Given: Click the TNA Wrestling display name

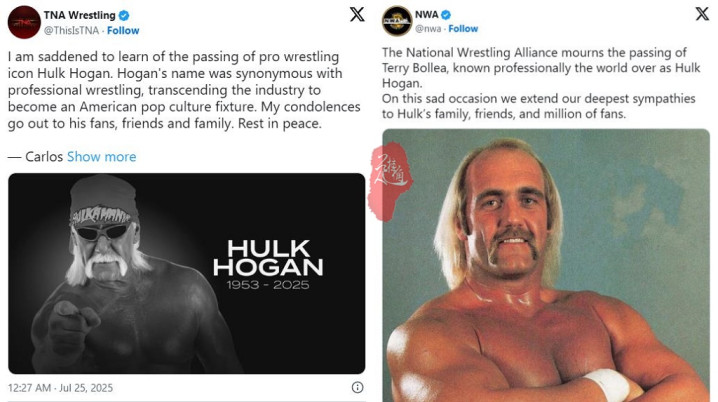Looking at the screenshot, I should click(80, 15).
